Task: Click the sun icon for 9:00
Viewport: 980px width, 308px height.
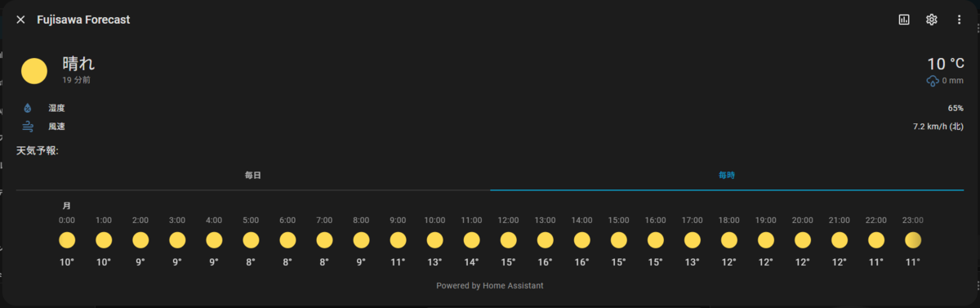Action: (398, 240)
